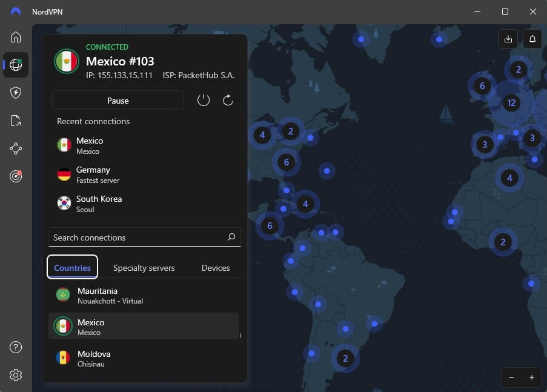Click the IP: 155.133.15.111 text

coord(119,75)
